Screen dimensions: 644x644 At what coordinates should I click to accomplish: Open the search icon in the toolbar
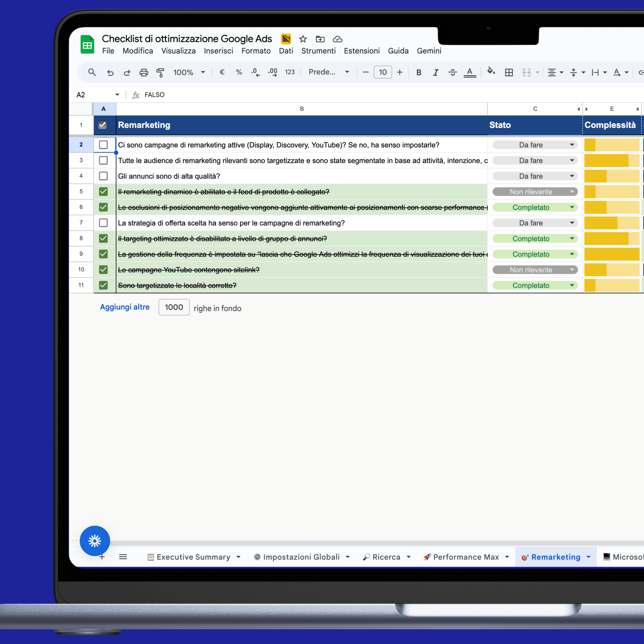point(92,72)
